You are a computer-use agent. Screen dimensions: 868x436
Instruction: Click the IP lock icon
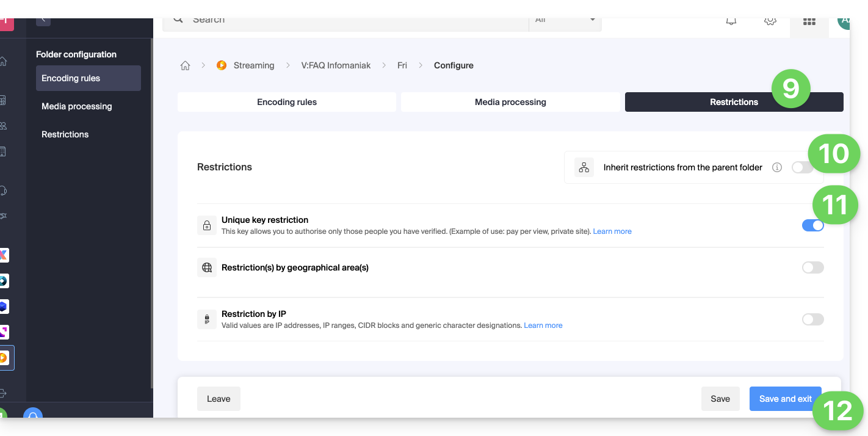coord(207,319)
